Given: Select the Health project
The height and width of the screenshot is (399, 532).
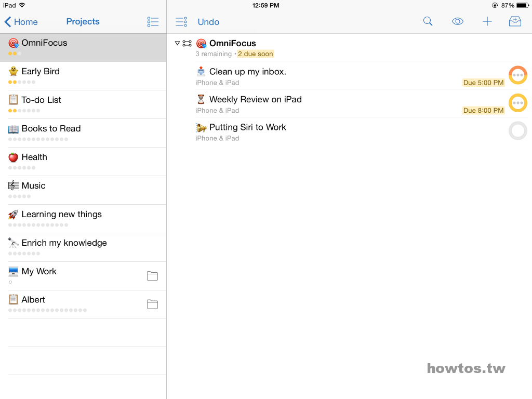Looking at the screenshot, I should click(83, 162).
